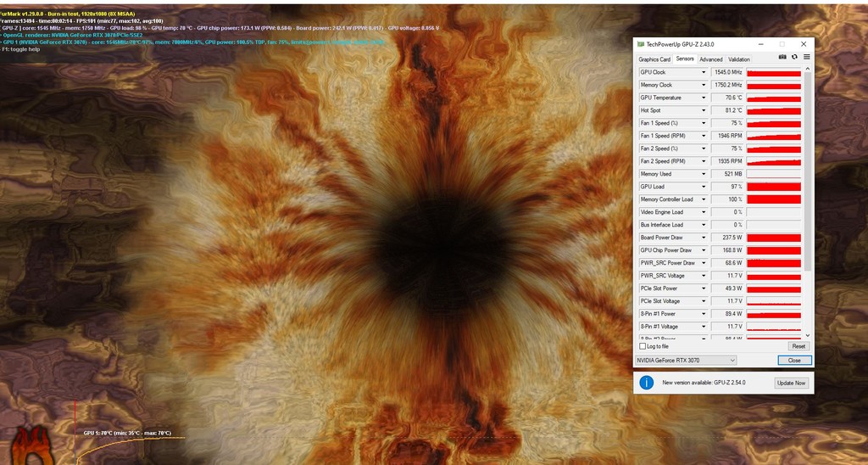The width and height of the screenshot is (868, 465).
Task: Minimize the GPU-Z window
Action: 760,44
